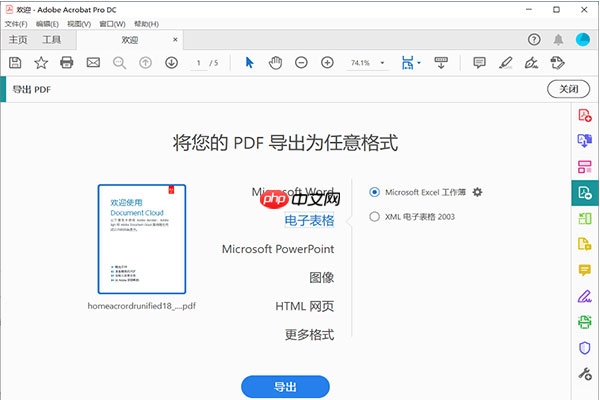Screen dimensions: 600x400
Task: Open purple Fill & Sign sidebar icon
Action: 585,296
